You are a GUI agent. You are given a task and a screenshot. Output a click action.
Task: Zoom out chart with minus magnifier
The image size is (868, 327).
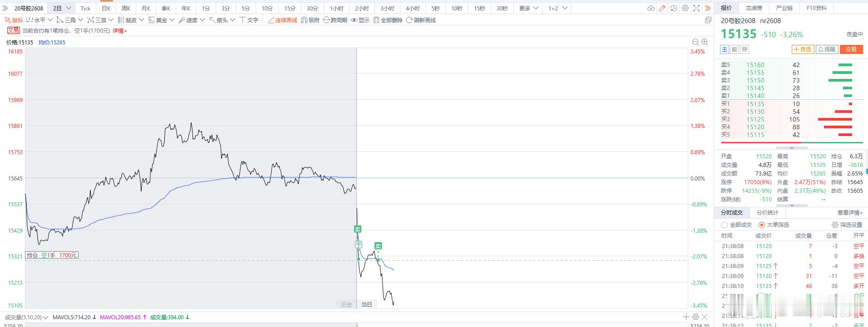[x=695, y=42]
